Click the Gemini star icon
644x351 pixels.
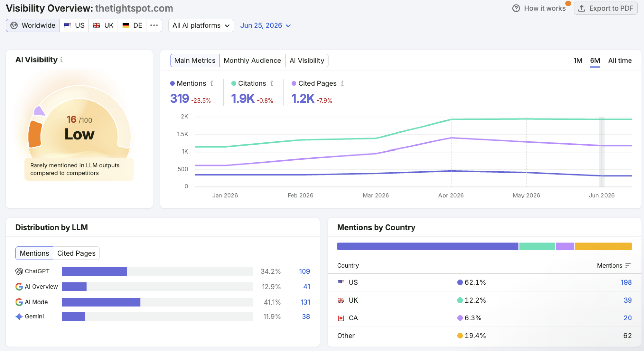[x=19, y=317]
